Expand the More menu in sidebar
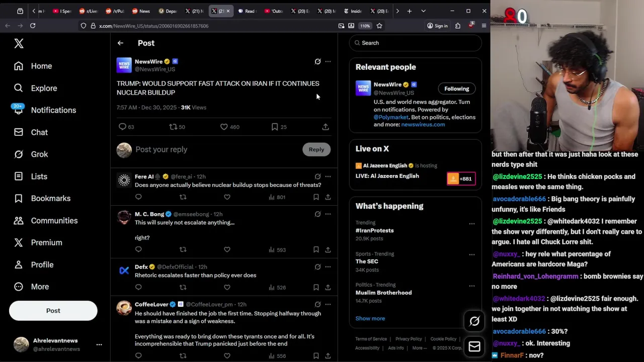 [x=31, y=287]
